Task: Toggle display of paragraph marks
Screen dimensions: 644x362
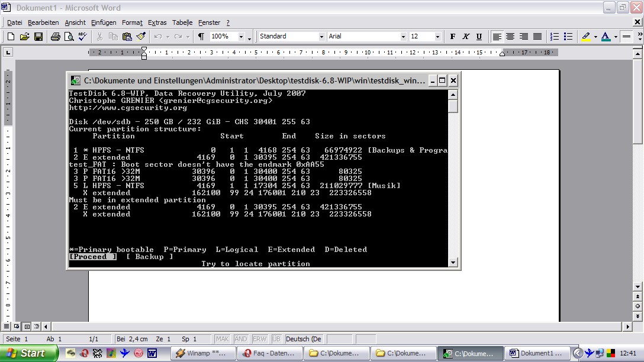Action: pyautogui.click(x=201, y=37)
